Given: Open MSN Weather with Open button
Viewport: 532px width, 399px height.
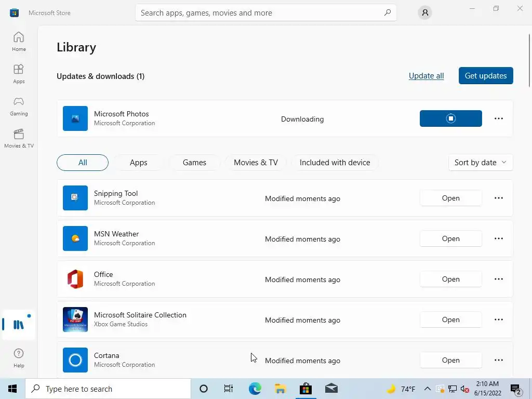Looking at the screenshot, I should (450, 238).
